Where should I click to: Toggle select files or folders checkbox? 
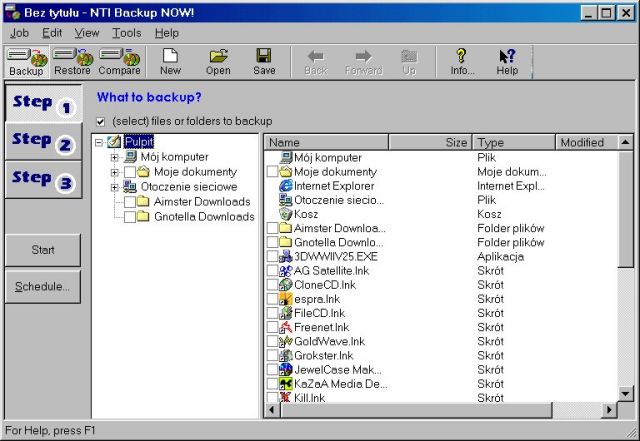click(x=100, y=122)
